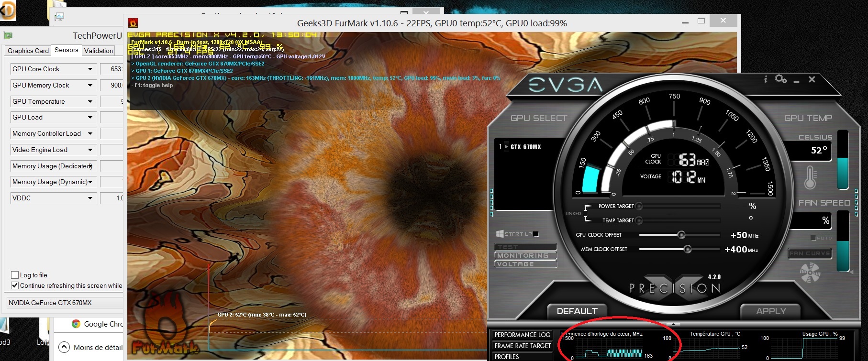The height and width of the screenshot is (361, 868).
Task: Open the Profiles tab in EVGA
Action: click(x=523, y=357)
